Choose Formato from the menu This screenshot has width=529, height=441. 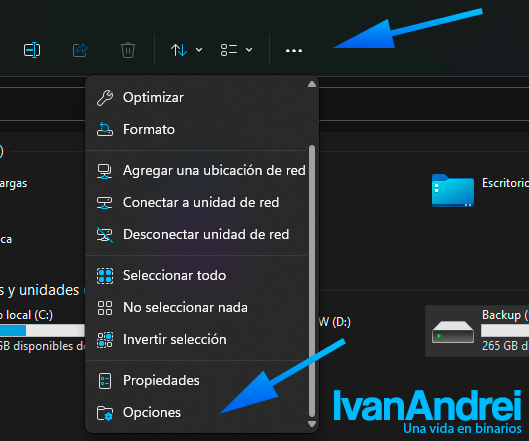coord(196,130)
